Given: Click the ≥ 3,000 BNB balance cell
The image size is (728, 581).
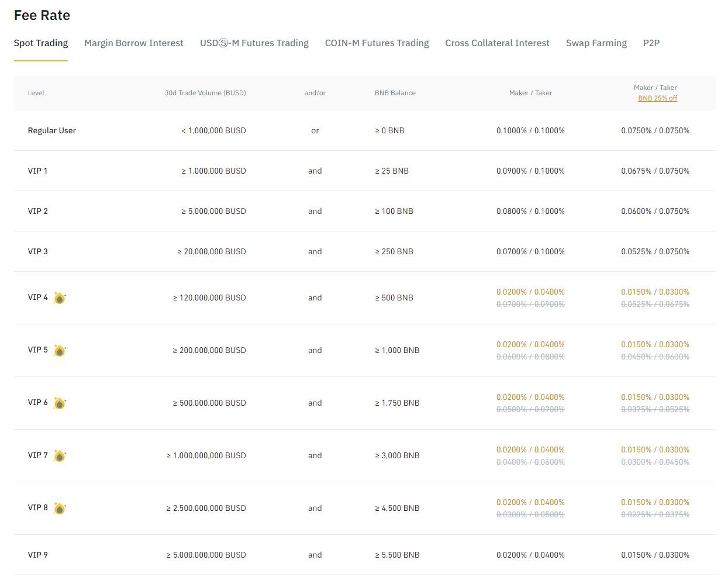Looking at the screenshot, I should click(x=397, y=456).
